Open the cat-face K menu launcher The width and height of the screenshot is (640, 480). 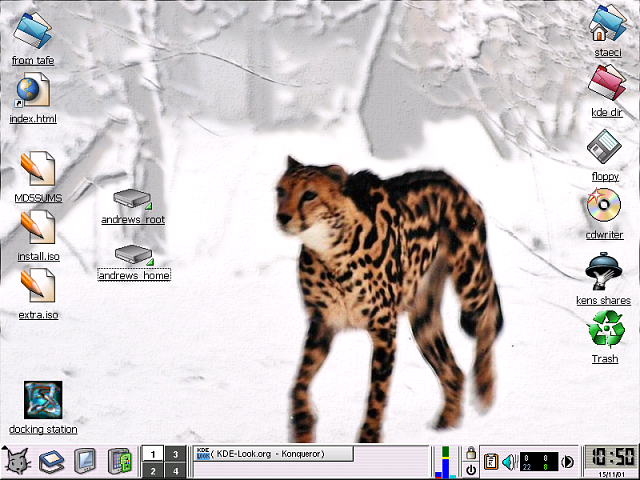coord(18,462)
